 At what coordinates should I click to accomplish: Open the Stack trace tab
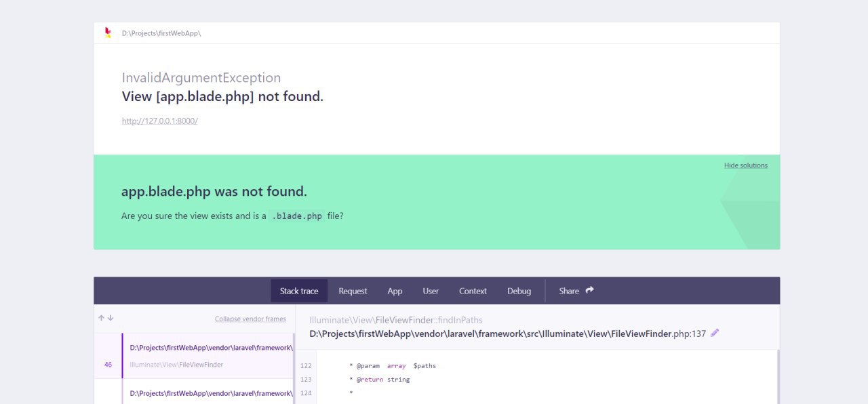pyautogui.click(x=299, y=291)
